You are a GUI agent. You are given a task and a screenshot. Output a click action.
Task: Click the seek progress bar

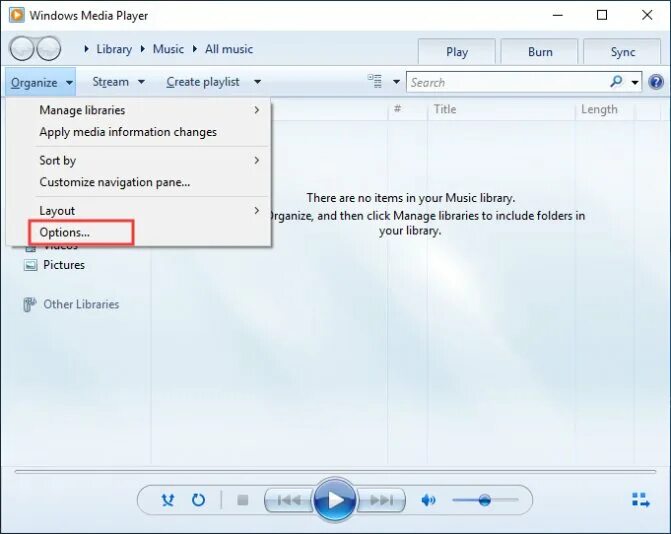(335, 472)
